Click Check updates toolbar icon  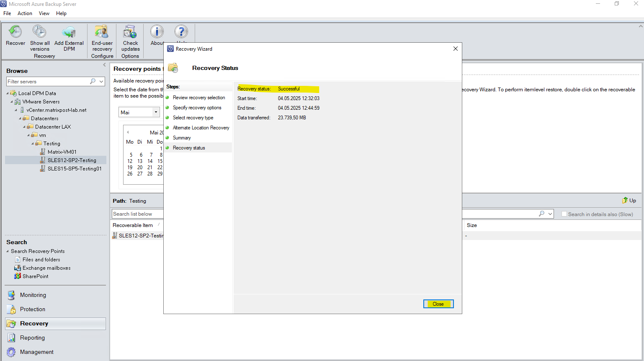click(x=130, y=32)
